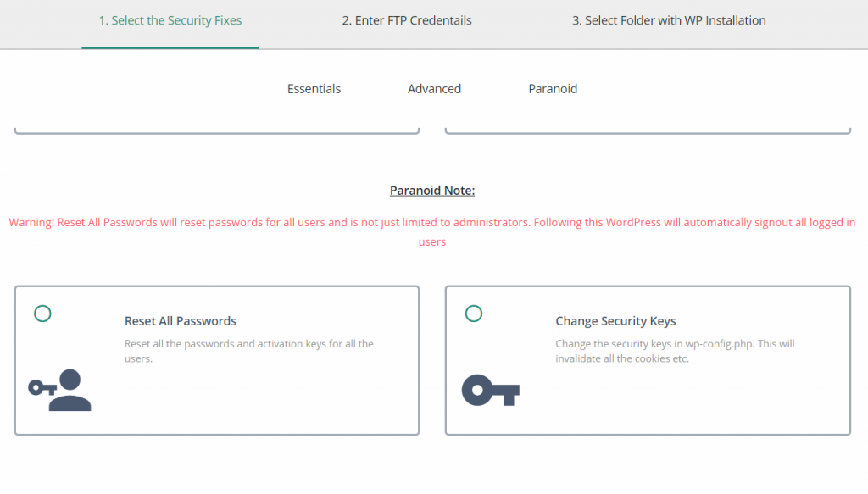The image size is (868, 494).
Task: Click the user-with-key Reset Passwords icon
Action: pos(60,390)
